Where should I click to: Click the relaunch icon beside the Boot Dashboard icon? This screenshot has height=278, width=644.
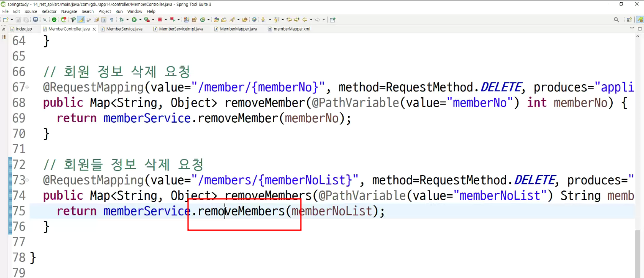click(x=64, y=19)
